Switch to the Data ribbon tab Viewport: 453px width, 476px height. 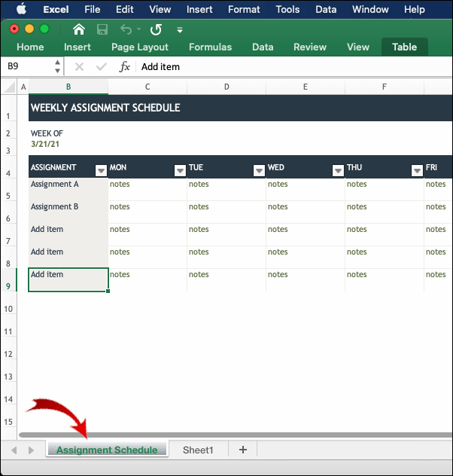pos(263,47)
